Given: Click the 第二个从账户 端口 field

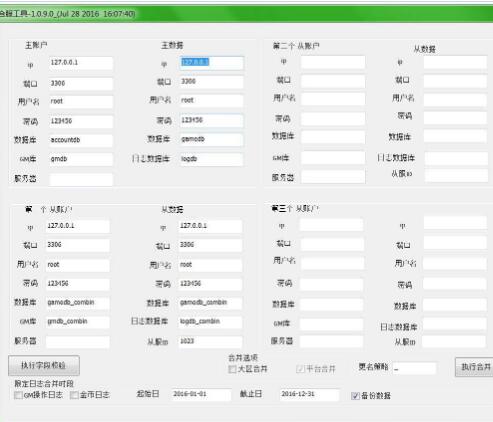Looking at the screenshot, I should point(333,81).
